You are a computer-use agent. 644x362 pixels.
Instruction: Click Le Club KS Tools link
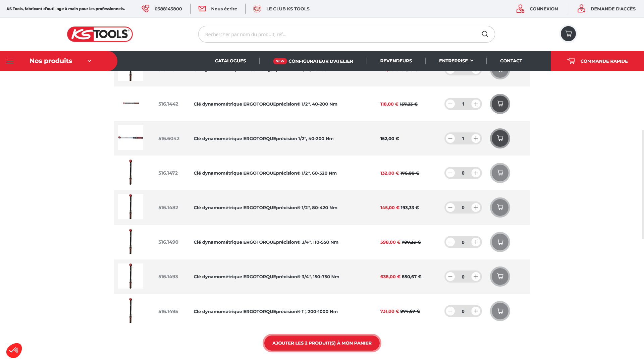click(x=288, y=9)
